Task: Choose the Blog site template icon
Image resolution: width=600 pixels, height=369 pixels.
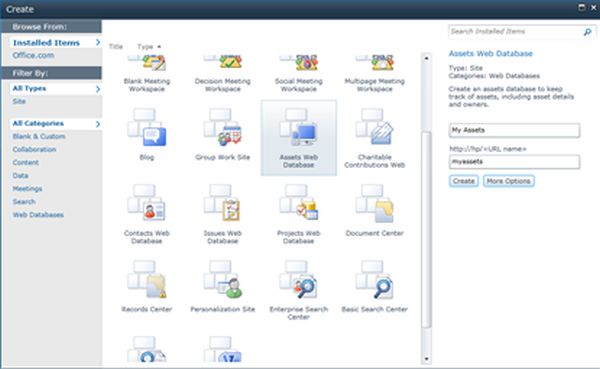Action: click(147, 127)
